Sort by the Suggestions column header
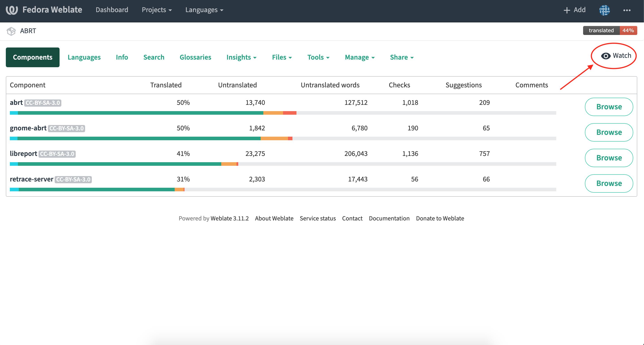This screenshot has width=644, height=345. pyautogui.click(x=464, y=85)
